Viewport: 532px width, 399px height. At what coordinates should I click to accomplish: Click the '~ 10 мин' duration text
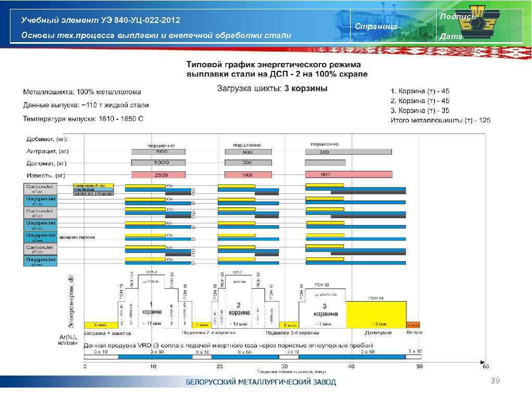click(239, 325)
